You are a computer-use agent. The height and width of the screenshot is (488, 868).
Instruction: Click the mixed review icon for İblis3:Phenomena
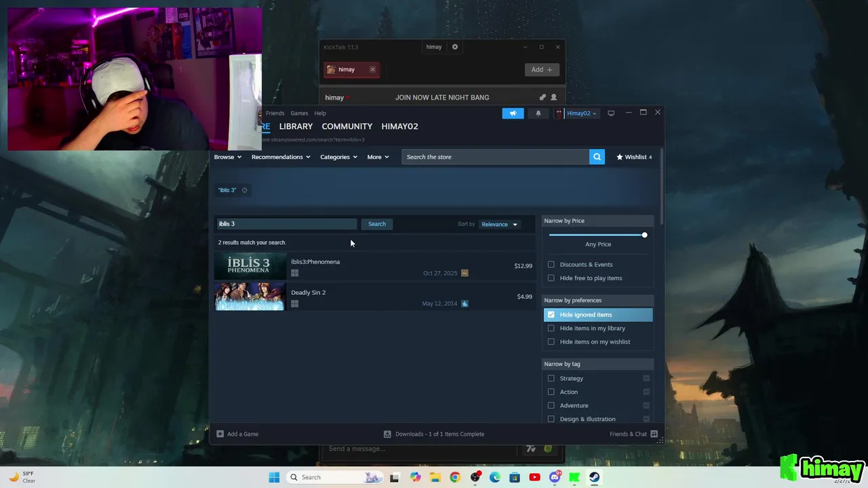pos(465,273)
